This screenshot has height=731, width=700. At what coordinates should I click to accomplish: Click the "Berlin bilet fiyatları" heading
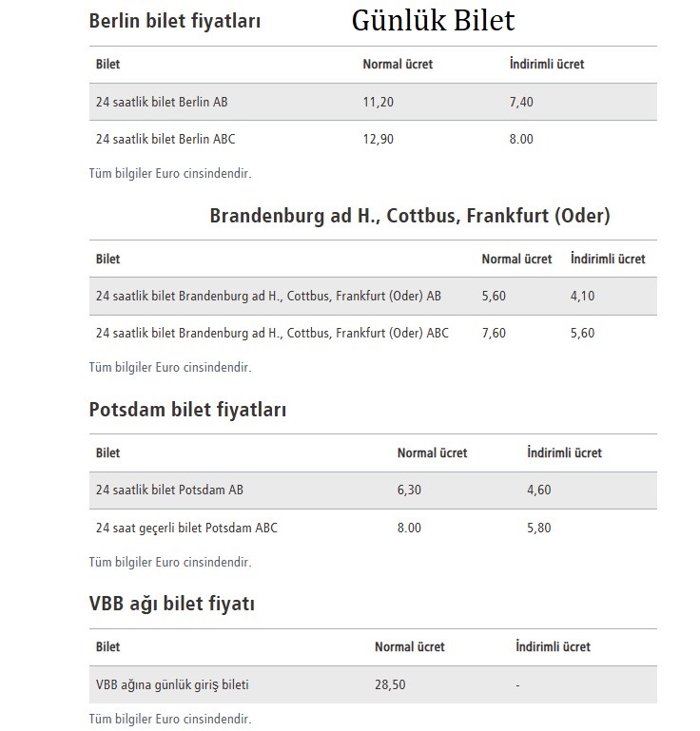tap(174, 20)
